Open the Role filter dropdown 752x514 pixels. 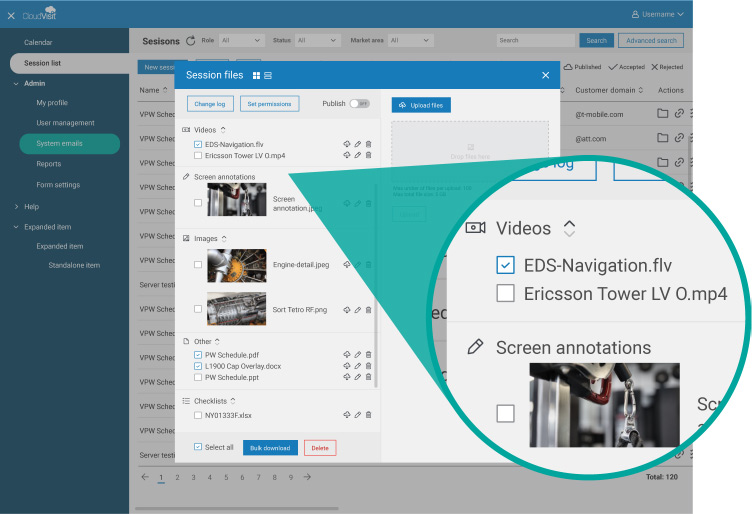pos(242,41)
